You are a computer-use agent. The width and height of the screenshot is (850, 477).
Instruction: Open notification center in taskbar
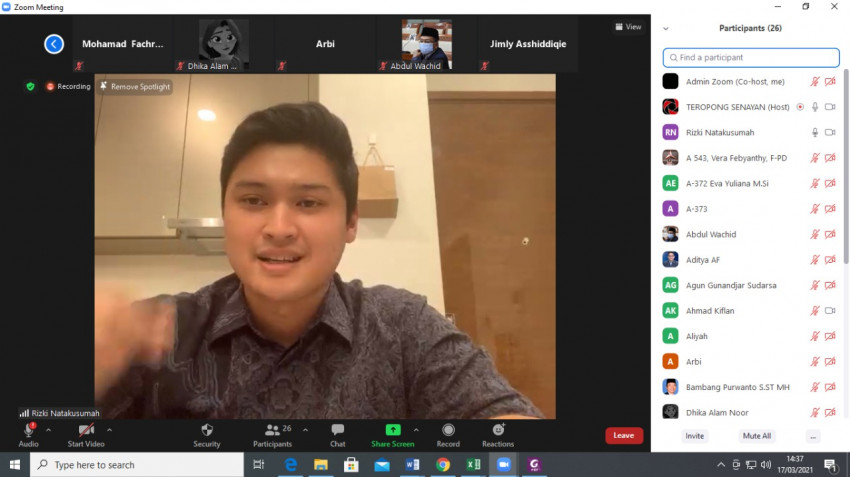click(830, 465)
